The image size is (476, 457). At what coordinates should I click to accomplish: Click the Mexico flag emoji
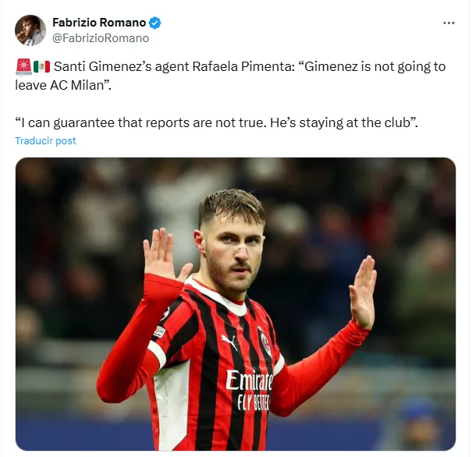click(x=41, y=66)
